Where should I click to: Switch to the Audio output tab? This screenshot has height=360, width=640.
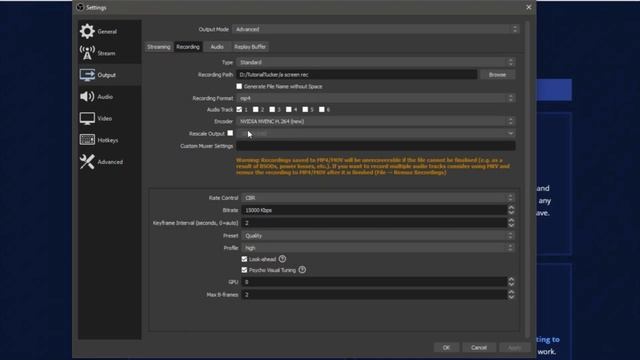217,47
